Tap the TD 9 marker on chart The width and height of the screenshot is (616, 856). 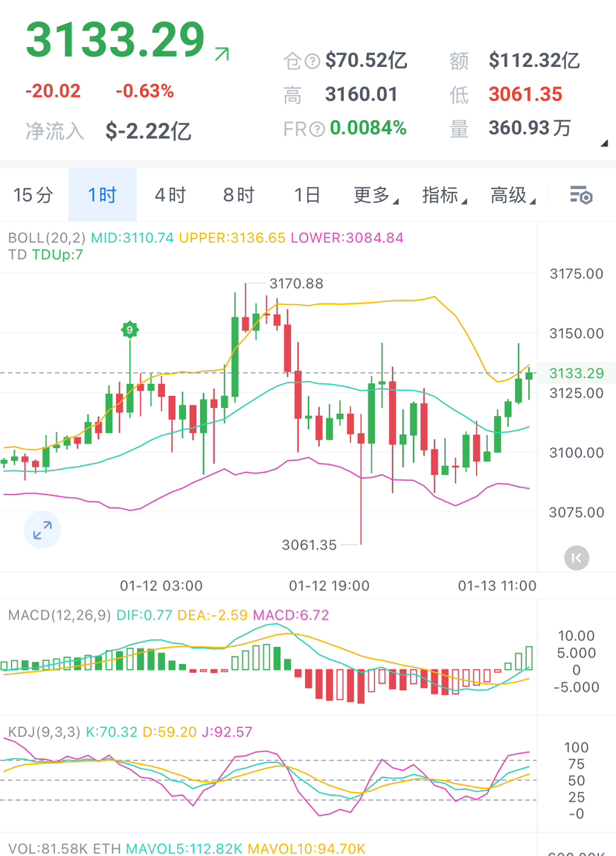pyautogui.click(x=129, y=329)
